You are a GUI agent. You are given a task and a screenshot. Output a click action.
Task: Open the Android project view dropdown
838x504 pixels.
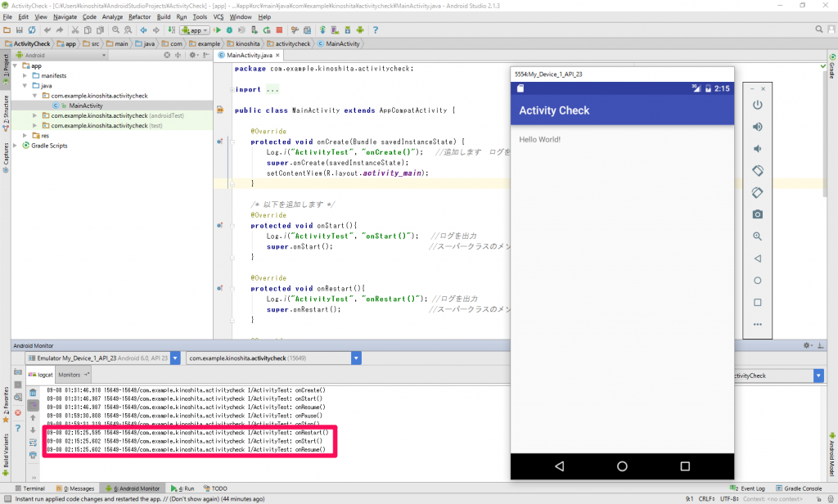click(x=61, y=55)
